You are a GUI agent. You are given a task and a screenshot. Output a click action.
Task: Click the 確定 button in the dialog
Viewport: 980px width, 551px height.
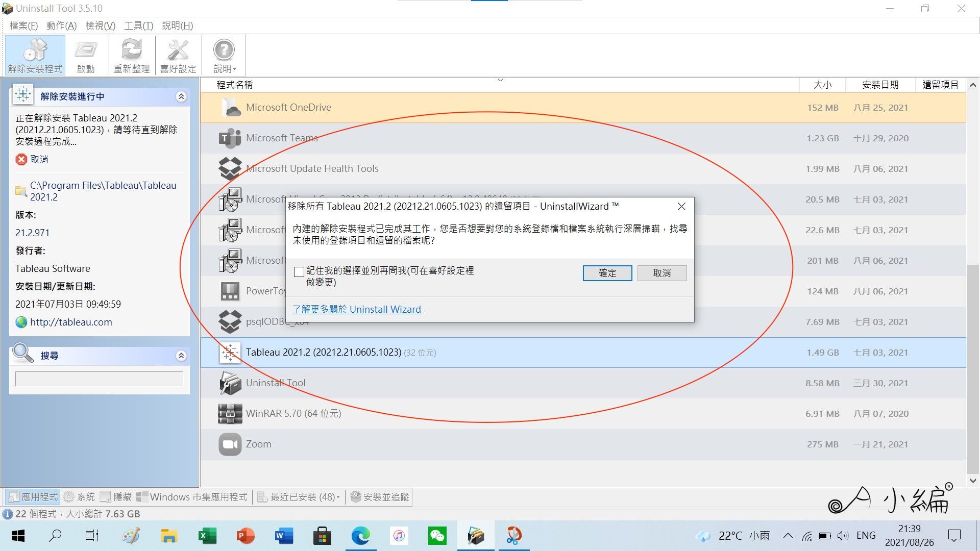click(607, 273)
